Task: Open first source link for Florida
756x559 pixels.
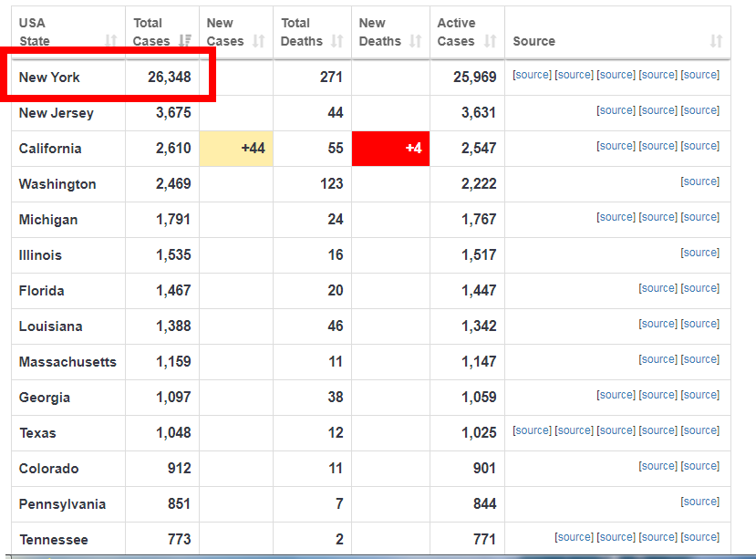Action: 658,288
